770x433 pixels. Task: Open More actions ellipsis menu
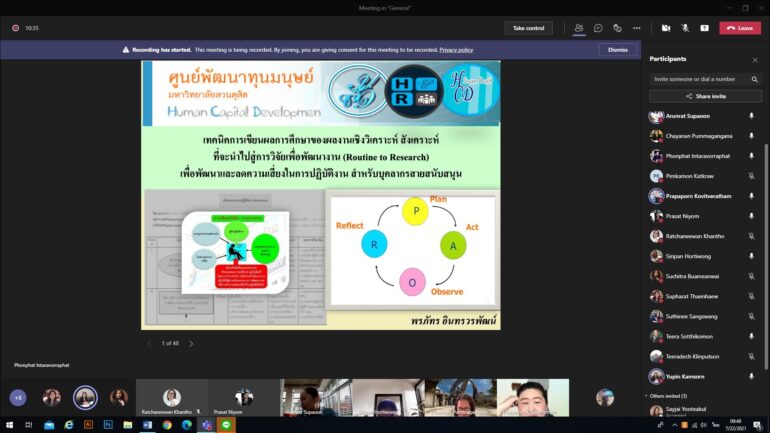pyautogui.click(x=637, y=28)
